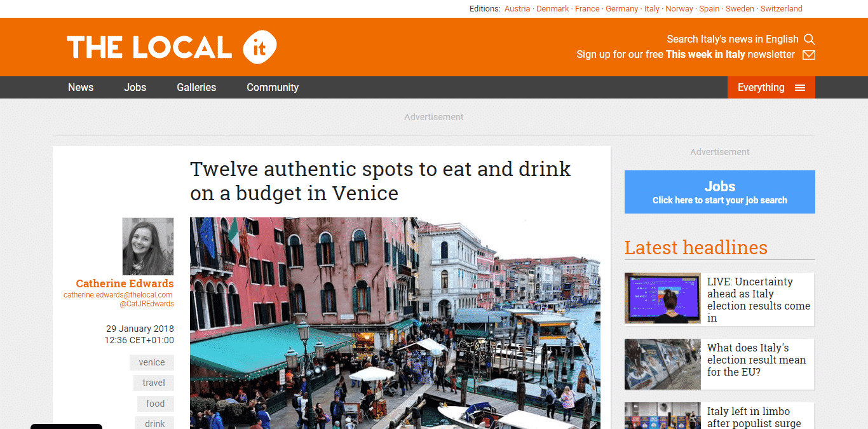Switch to the Switzerland edition

point(782,9)
